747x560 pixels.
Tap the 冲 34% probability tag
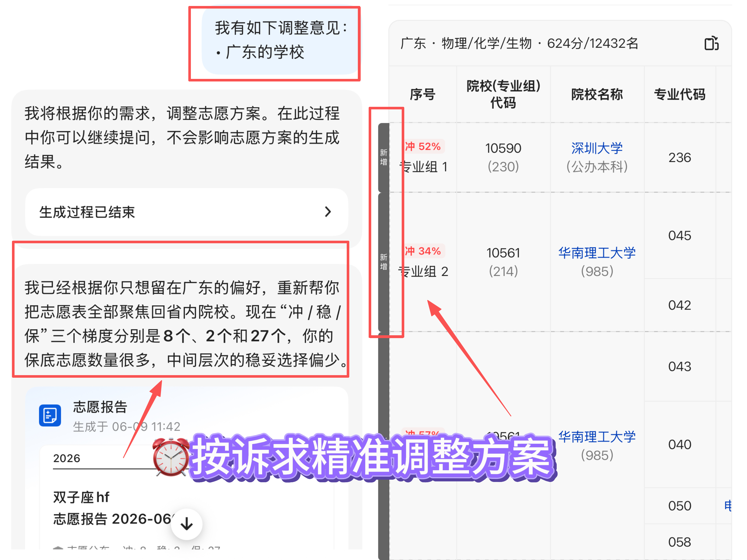pyautogui.click(x=423, y=251)
